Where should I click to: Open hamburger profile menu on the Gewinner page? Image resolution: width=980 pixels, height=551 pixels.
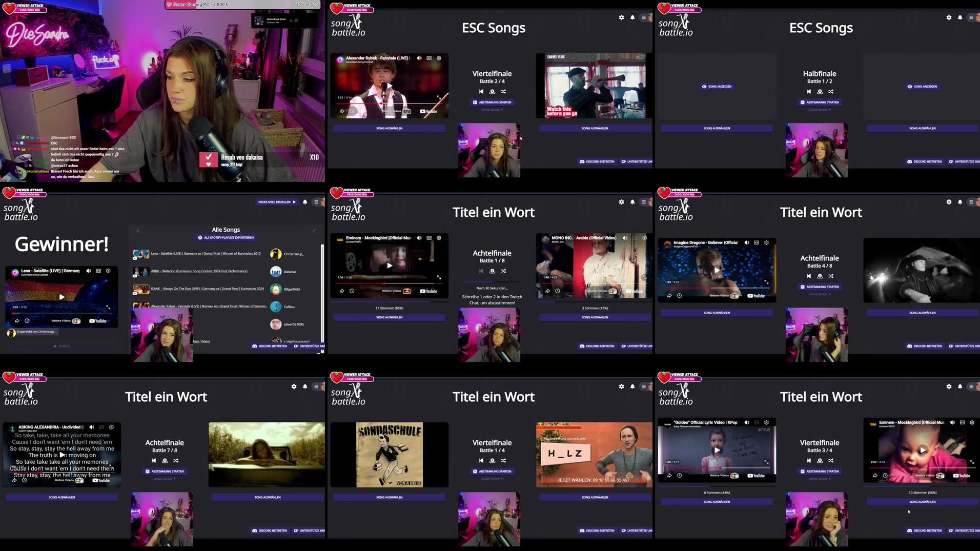tap(316, 202)
